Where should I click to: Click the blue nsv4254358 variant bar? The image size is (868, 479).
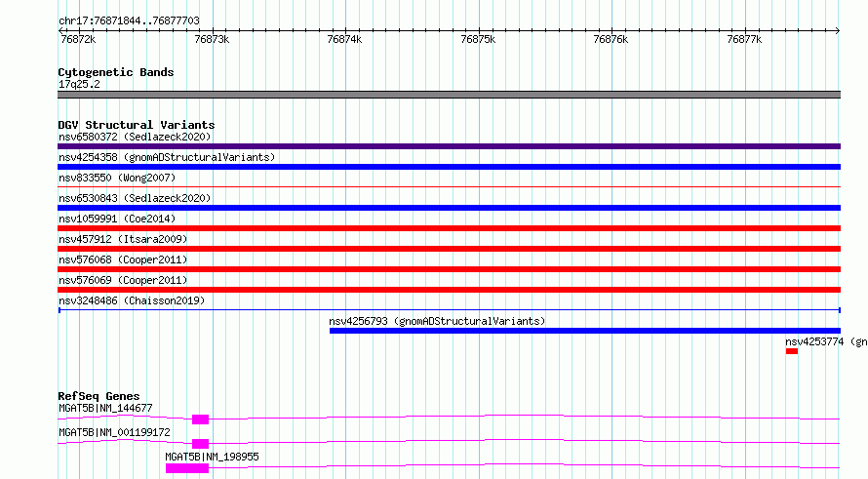[449, 167]
